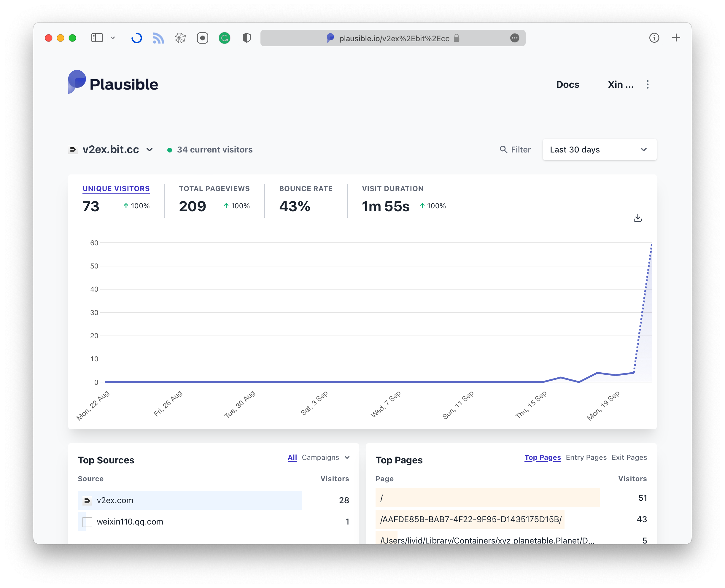725x588 pixels.
Task: Open the RSS feed extension icon
Action: pyautogui.click(x=158, y=38)
